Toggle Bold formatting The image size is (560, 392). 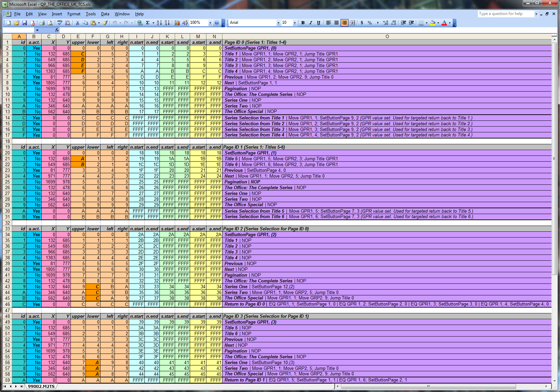pos(303,23)
